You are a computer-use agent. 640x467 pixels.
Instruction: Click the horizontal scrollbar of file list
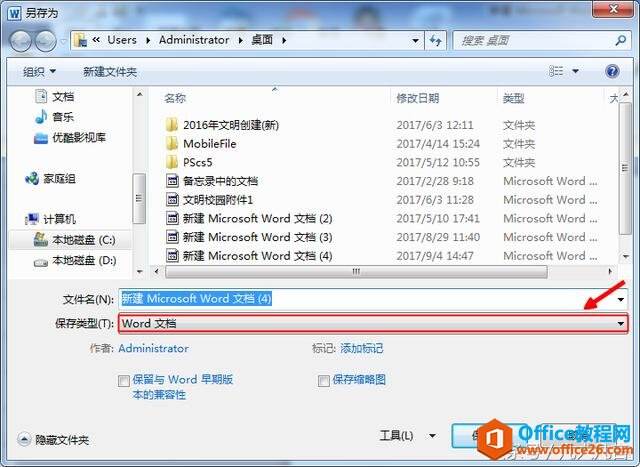click(x=356, y=271)
